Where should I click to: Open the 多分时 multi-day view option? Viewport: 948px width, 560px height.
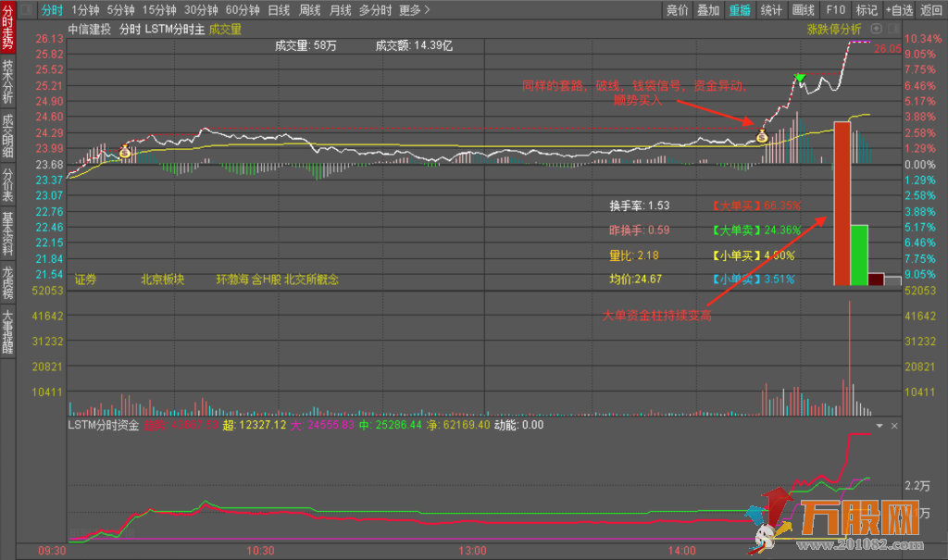(375, 10)
